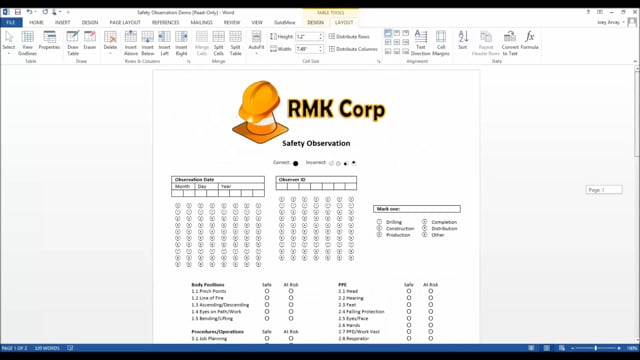Click Convert to Text
The width and height of the screenshot is (640, 360).
point(510,42)
